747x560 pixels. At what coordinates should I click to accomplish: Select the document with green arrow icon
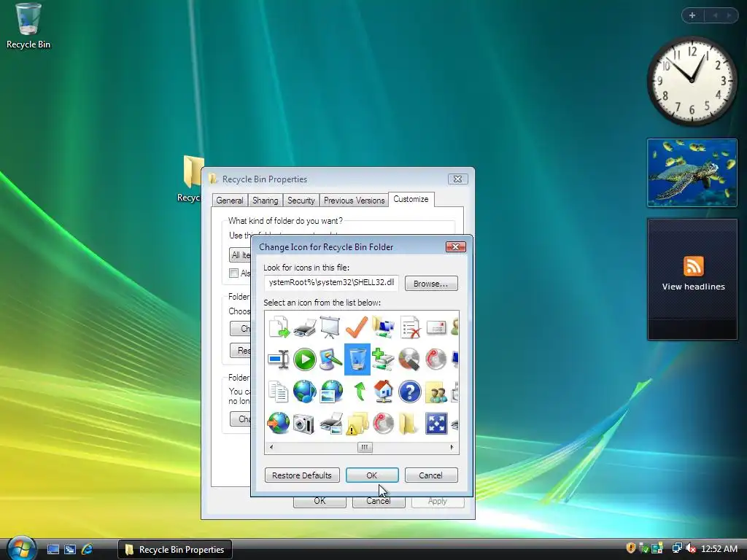(x=279, y=327)
